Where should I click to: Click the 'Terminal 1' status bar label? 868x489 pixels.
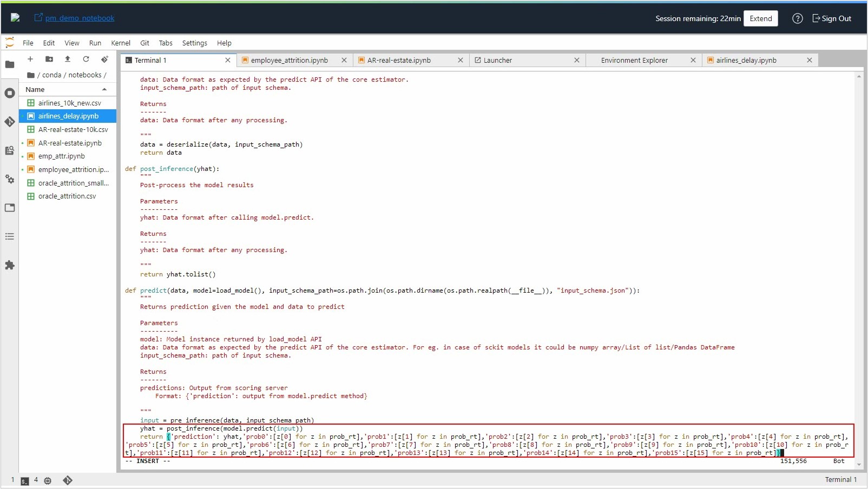point(841,480)
